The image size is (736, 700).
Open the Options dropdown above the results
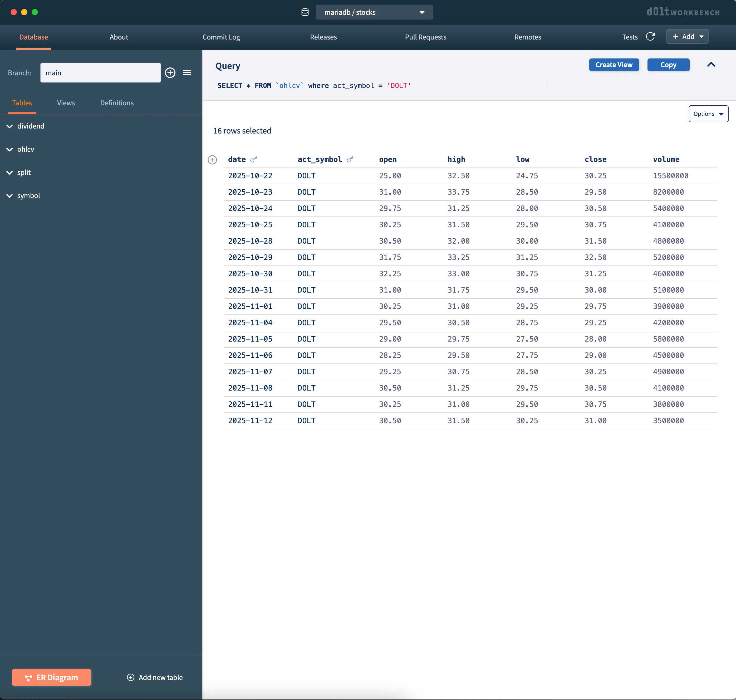[708, 114]
